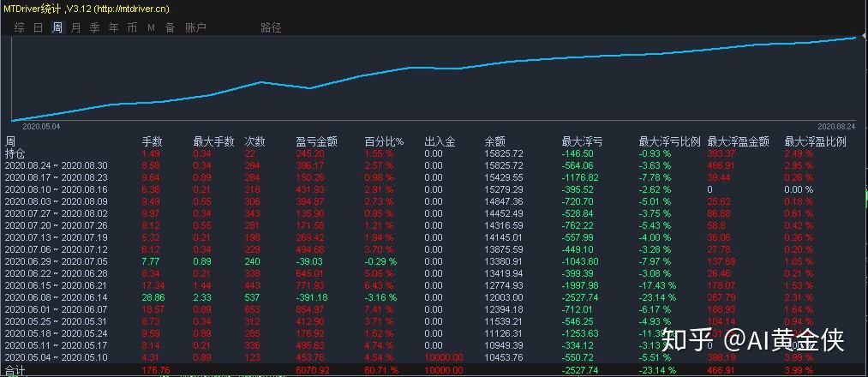Open the 备 tab
This screenshot has height=377, width=868.
pos(170,27)
